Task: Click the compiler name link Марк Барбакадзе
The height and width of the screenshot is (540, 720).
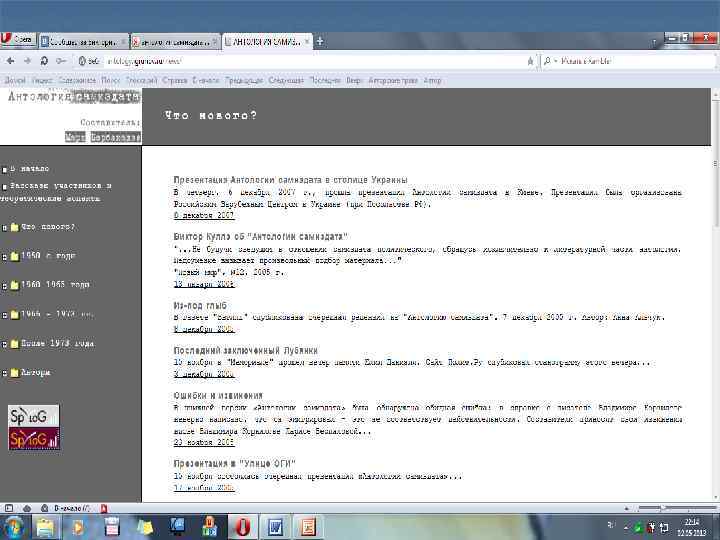Action: click(103, 137)
